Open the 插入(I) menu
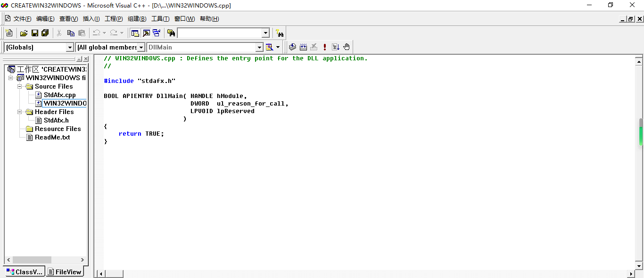The height and width of the screenshot is (278, 644). click(91, 19)
